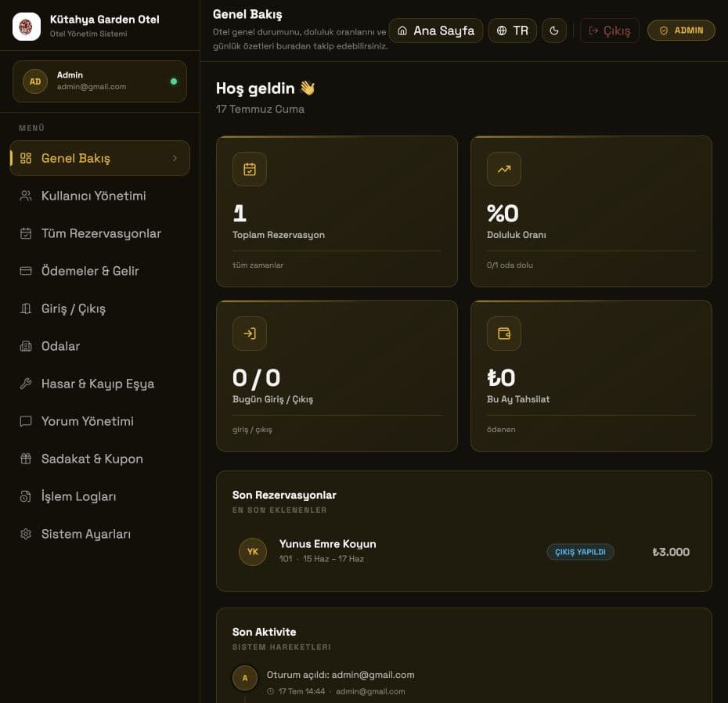Viewport: 728px width, 703px height.
Task: Click the YK avatar for Yunus Emre Koyun
Action: [253, 552]
